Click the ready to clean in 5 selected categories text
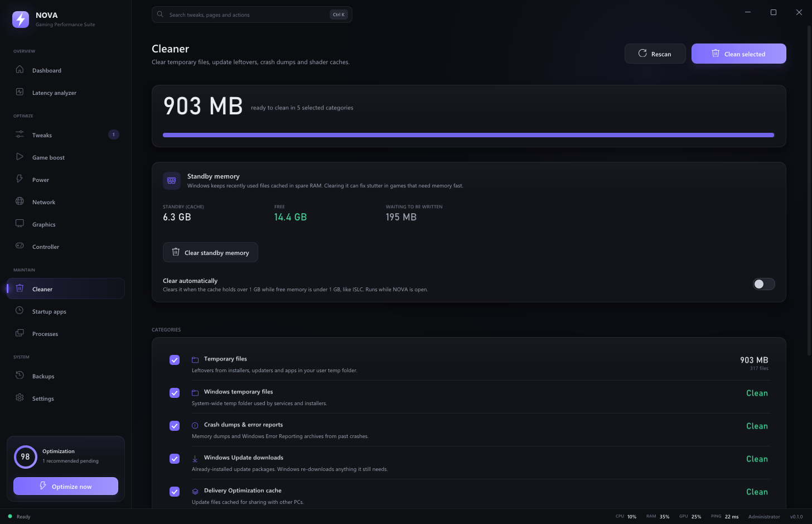Viewport: 812px width, 524px height. pyautogui.click(x=302, y=108)
